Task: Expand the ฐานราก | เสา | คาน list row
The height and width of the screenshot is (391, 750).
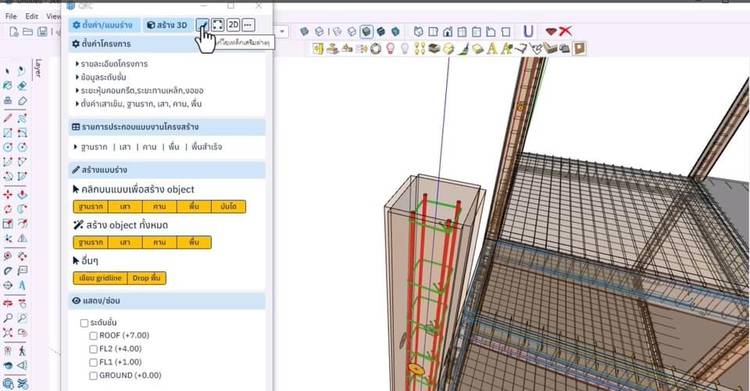Action: click(148, 147)
